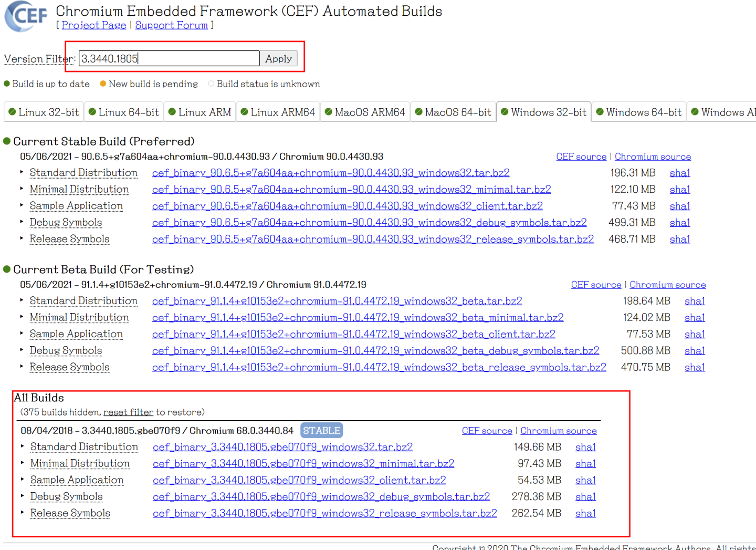Download beta 91.1.4 windows32_beta_client.tar.bz2 file
The height and width of the screenshot is (550, 756).
point(354,334)
